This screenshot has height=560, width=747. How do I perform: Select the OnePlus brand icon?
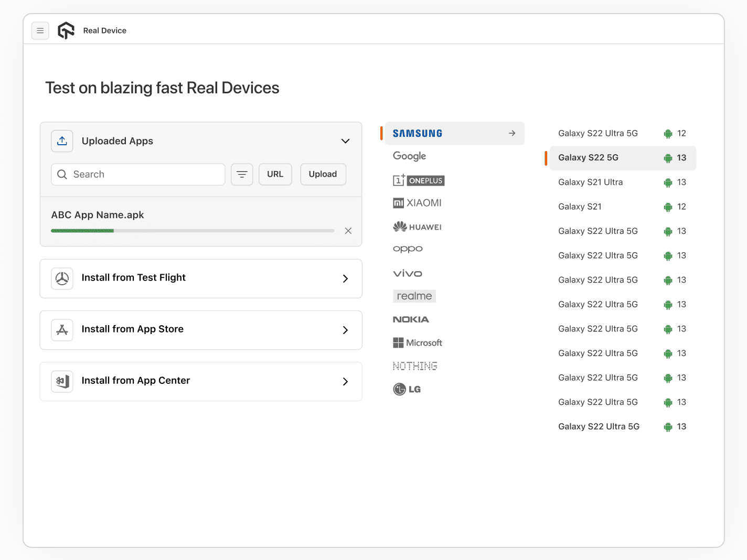tap(418, 180)
